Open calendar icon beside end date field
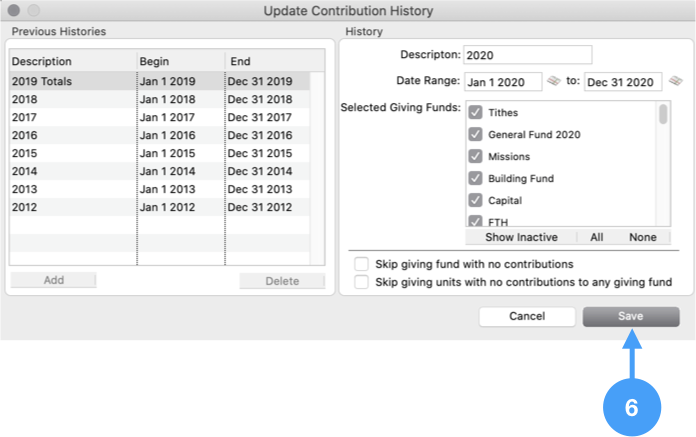Image resolution: width=696 pixels, height=437 pixels. 675,81
